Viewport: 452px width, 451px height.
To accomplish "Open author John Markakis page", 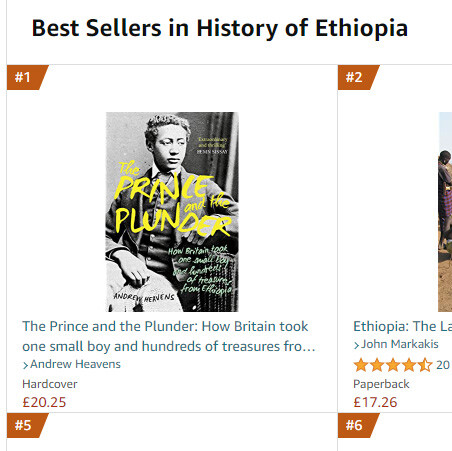I will pyautogui.click(x=400, y=344).
